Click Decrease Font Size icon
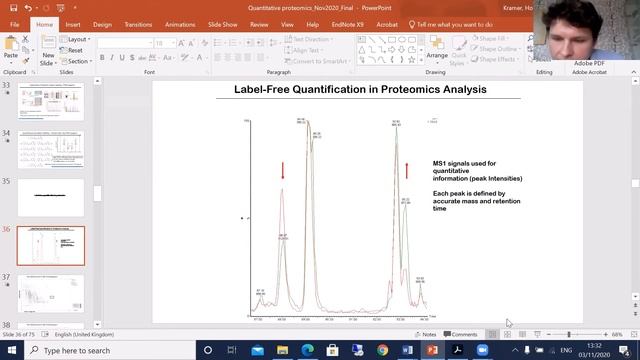This screenshot has height=360, width=640. click(x=191, y=43)
